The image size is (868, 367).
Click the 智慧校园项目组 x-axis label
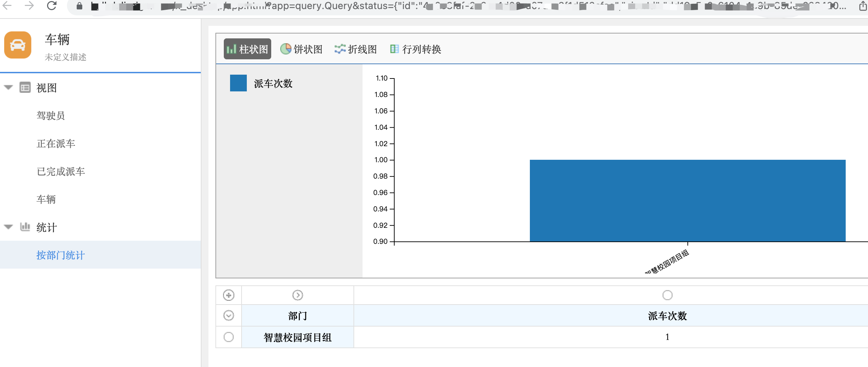pyautogui.click(x=667, y=262)
